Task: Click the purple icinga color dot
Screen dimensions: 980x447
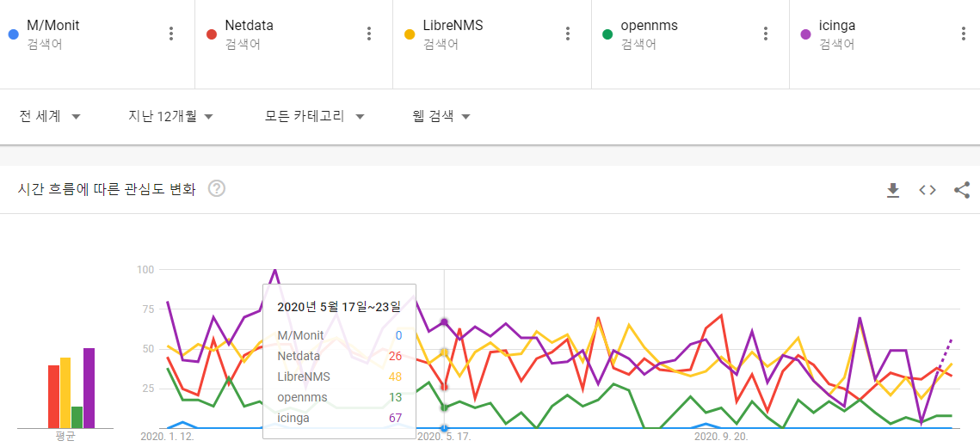Action: click(805, 34)
